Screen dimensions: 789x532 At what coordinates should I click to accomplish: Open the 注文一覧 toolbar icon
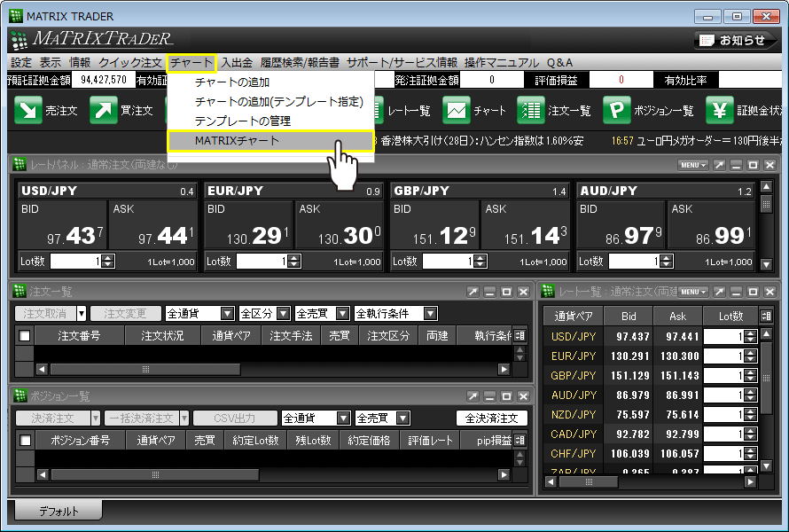tap(531, 110)
